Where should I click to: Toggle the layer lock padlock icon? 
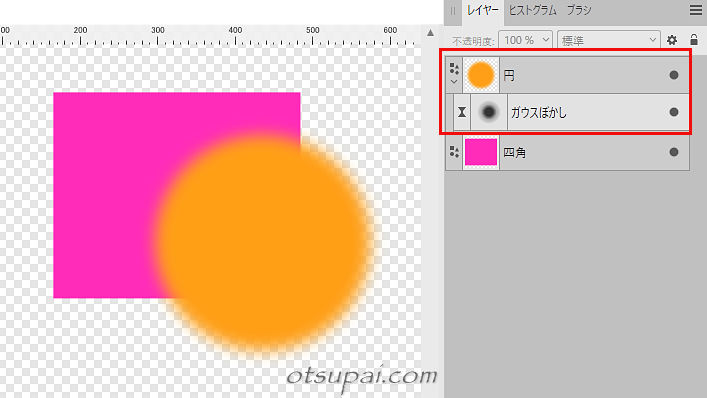coord(694,40)
